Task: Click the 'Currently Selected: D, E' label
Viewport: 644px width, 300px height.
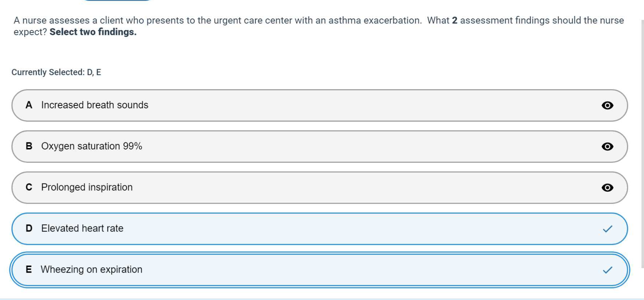Action: (x=56, y=72)
